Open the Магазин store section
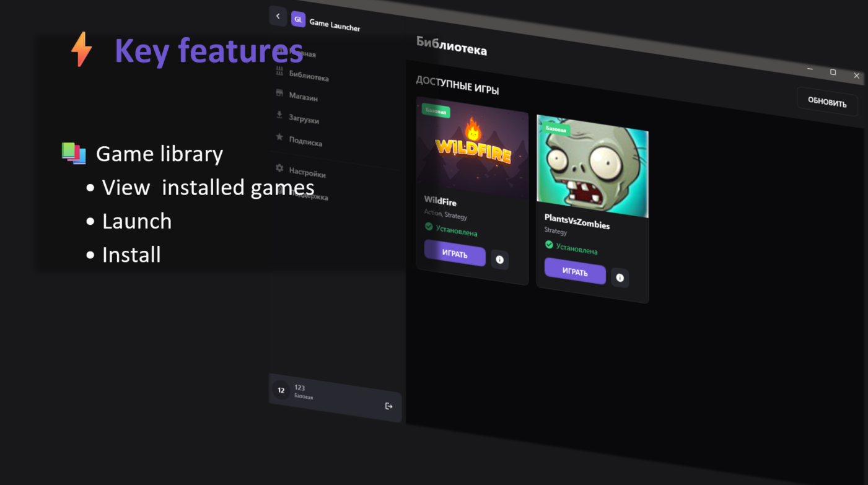 tap(303, 96)
